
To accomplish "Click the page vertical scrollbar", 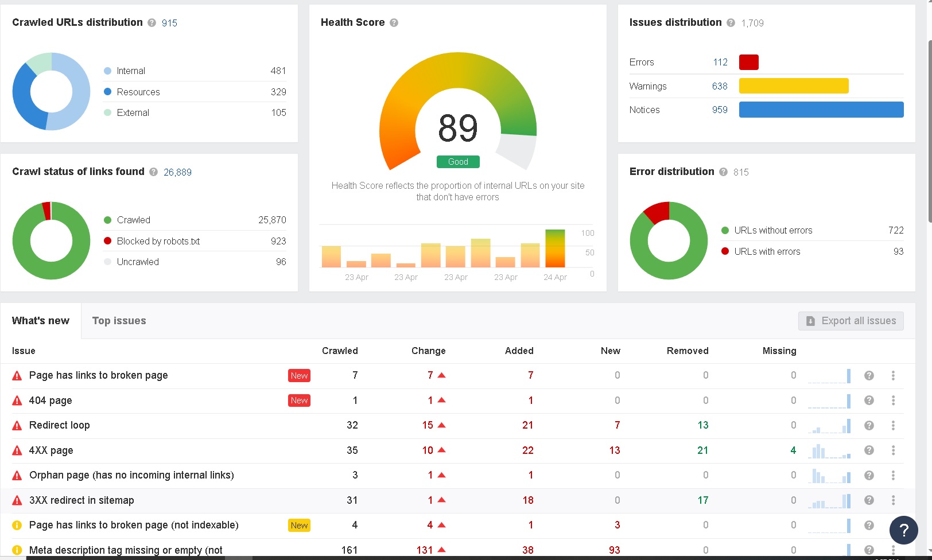I will coord(929,131).
